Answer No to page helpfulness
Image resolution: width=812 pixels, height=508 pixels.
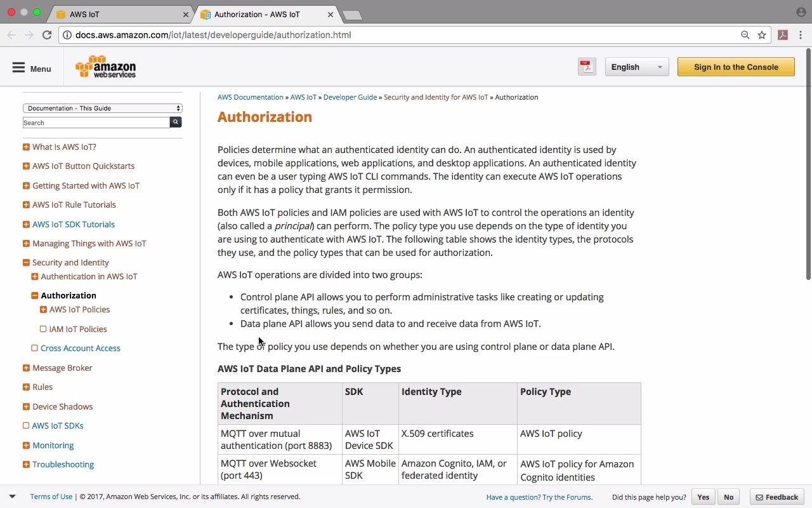(x=729, y=497)
